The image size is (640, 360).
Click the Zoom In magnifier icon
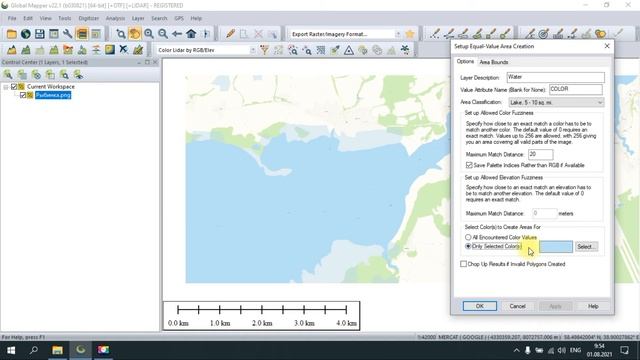pyautogui.click(x=149, y=34)
